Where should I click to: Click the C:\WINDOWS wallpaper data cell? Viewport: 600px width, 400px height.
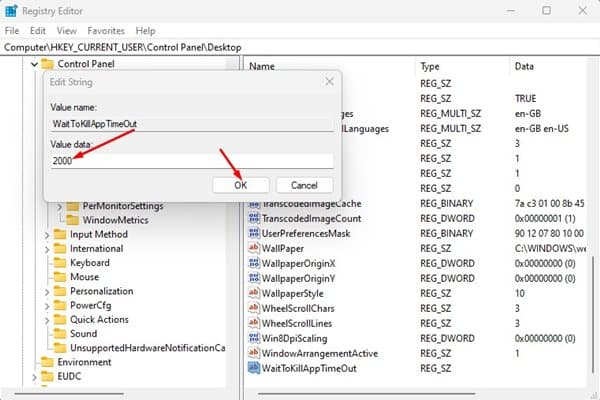point(550,248)
